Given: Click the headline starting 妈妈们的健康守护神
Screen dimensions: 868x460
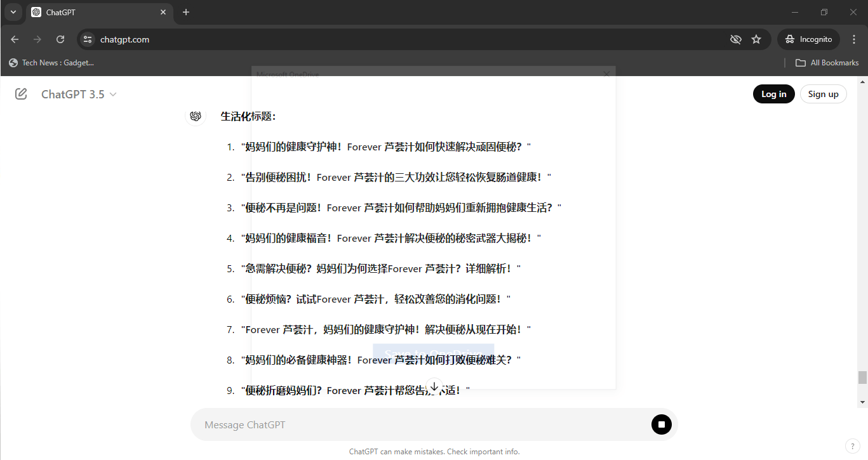Looking at the screenshot, I should pyautogui.click(x=386, y=147).
